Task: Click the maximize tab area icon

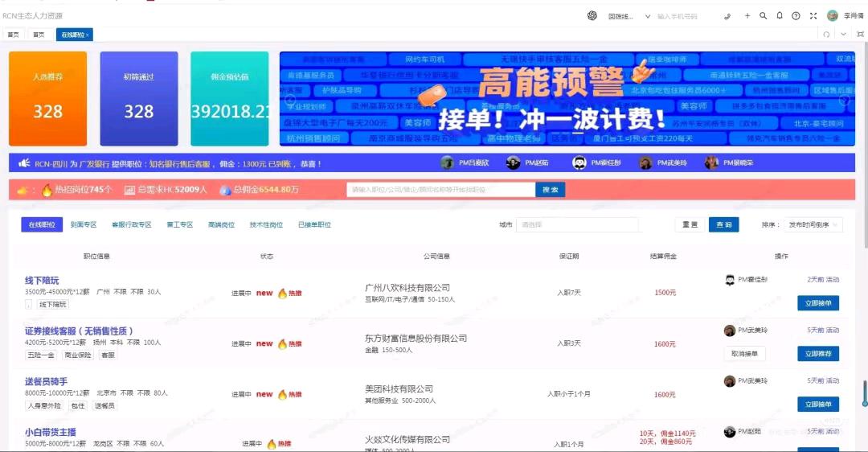Action: point(860,35)
